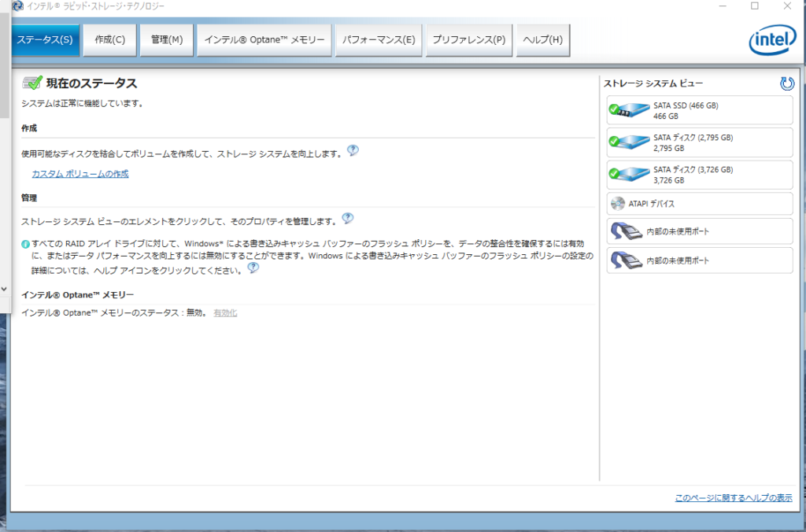Click the Intel logo
The width and height of the screenshot is (806, 532).
(771, 39)
